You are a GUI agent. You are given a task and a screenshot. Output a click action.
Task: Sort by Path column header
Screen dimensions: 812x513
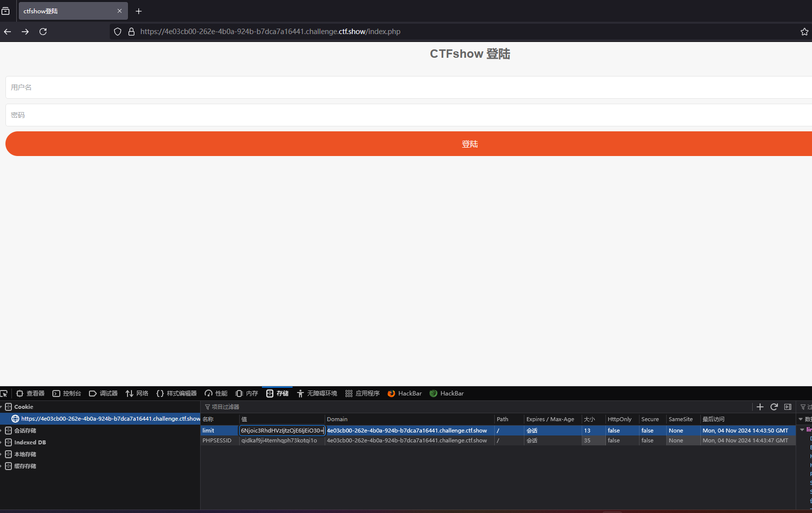pyautogui.click(x=509, y=419)
